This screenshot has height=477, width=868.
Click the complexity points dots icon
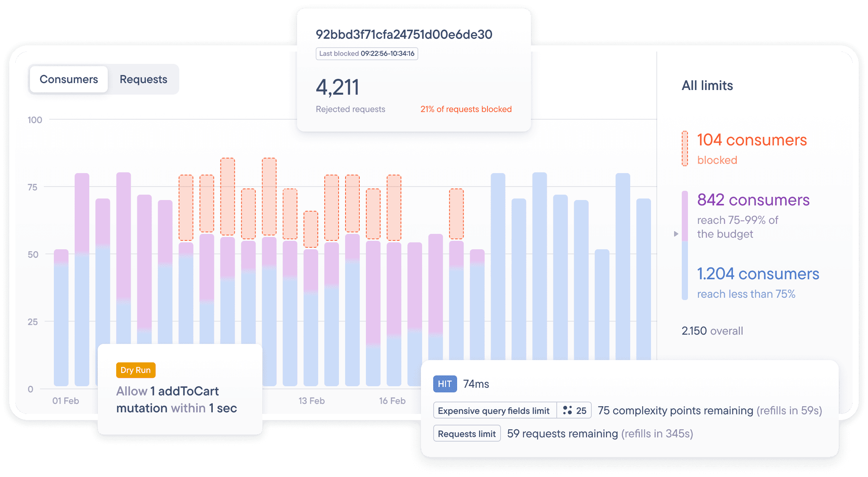tap(567, 410)
